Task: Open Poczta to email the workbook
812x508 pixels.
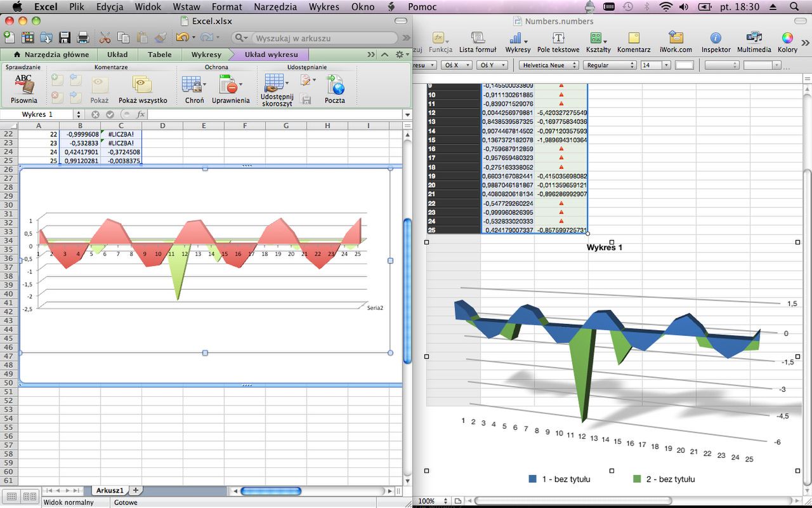Action: pos(335,89)
